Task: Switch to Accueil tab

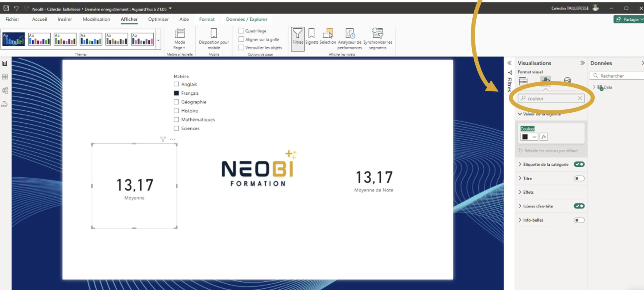Action: point(39,19)
